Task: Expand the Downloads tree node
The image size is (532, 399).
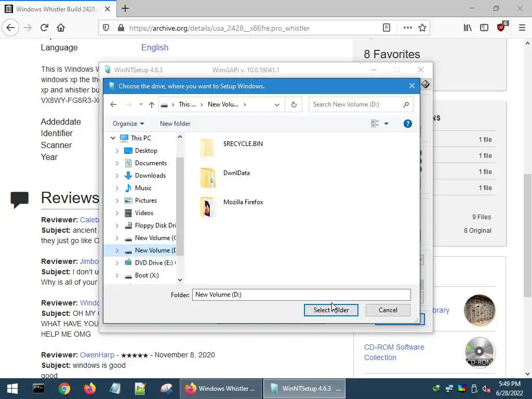Action: [x=117, y=176]
